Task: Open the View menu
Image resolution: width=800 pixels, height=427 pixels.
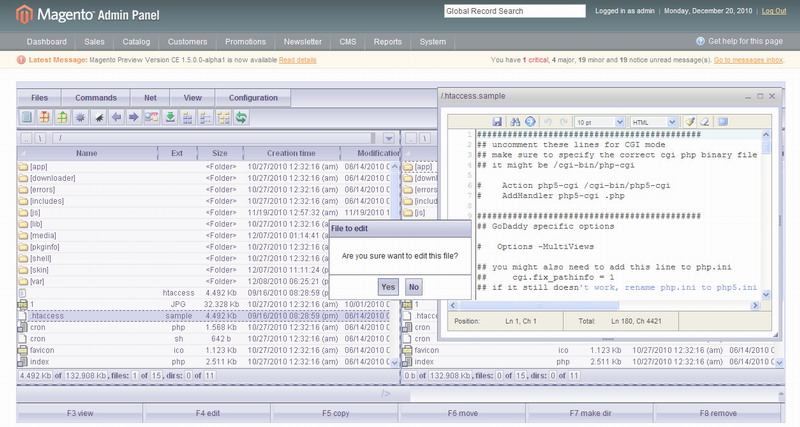Action: tap(192, 97)
